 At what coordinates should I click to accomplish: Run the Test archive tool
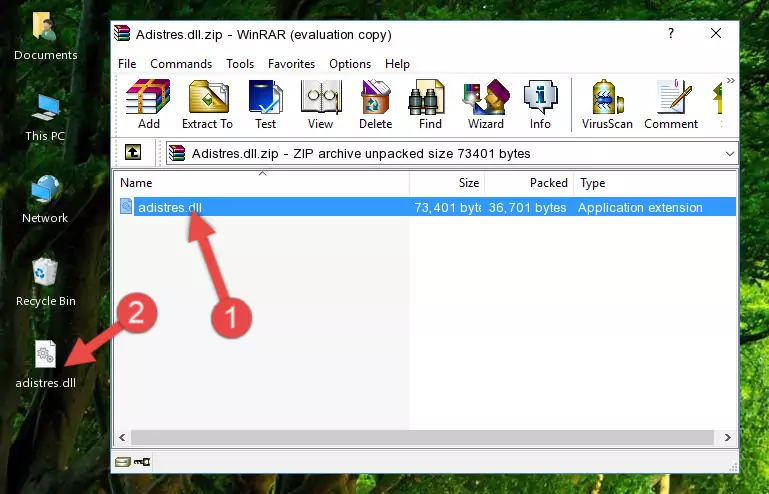tap(265, 104)
